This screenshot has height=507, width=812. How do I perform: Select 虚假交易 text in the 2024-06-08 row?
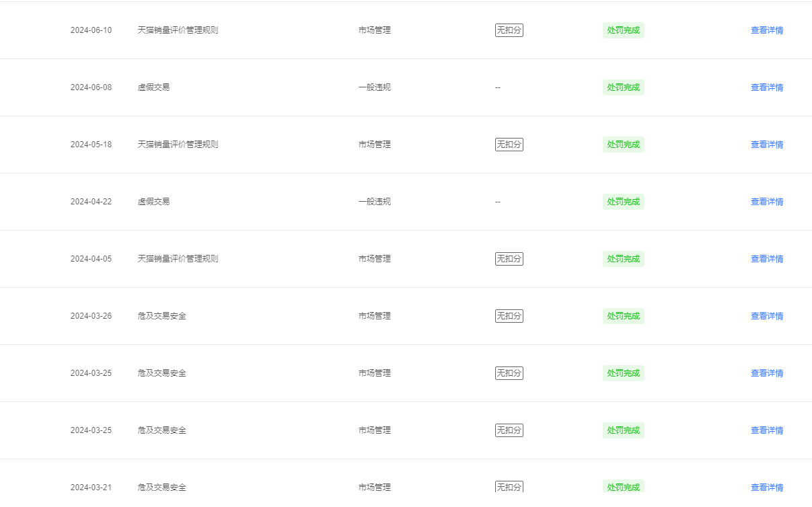pos(154,87)
